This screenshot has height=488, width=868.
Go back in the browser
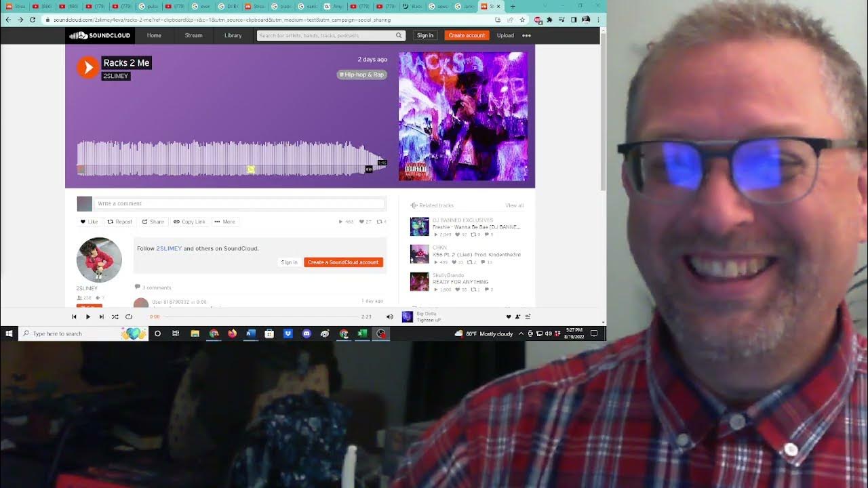coord(7,20)
